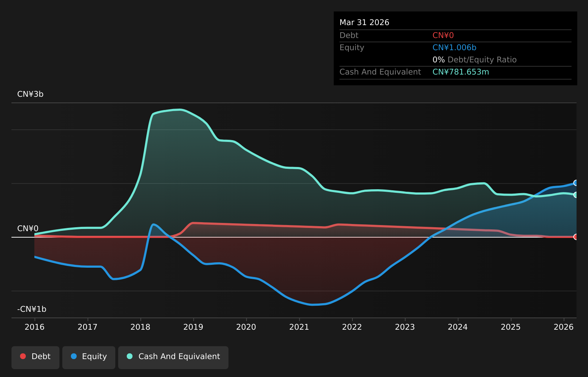
Task: Click the 0% Debt/Equity Ratio text
Action: tap(474, 60)
